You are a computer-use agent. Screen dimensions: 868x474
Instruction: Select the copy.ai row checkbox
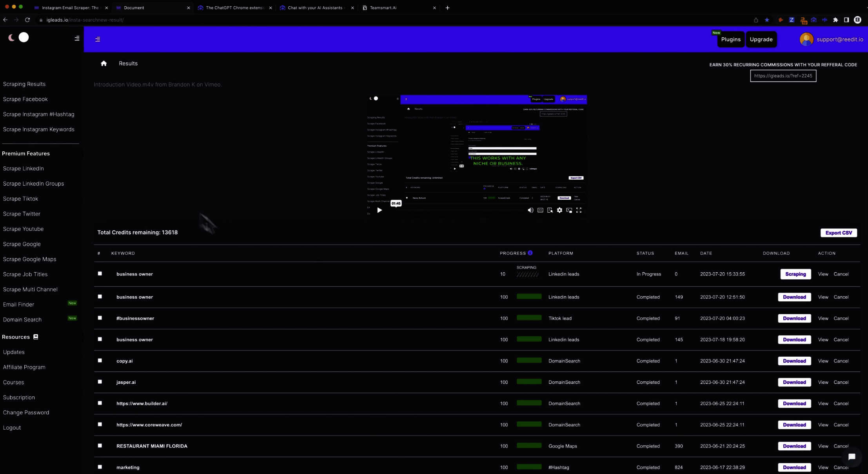click(x=100, y=360)
